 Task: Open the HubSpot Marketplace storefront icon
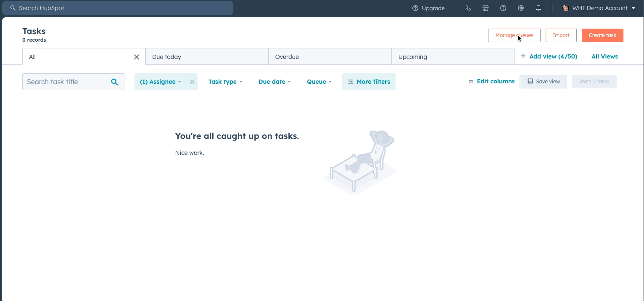[x=486, y=8]
